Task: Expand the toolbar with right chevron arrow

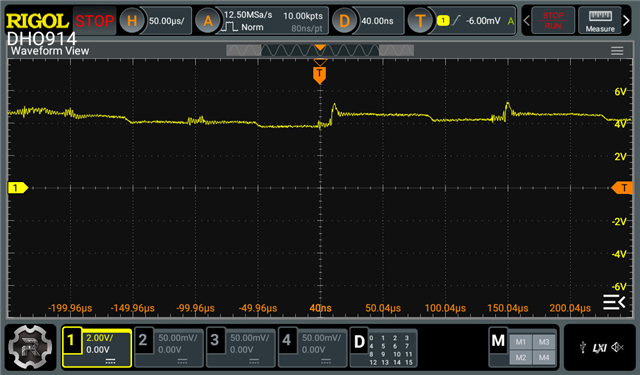Action: pyautogui.click(x=627, y=20)
